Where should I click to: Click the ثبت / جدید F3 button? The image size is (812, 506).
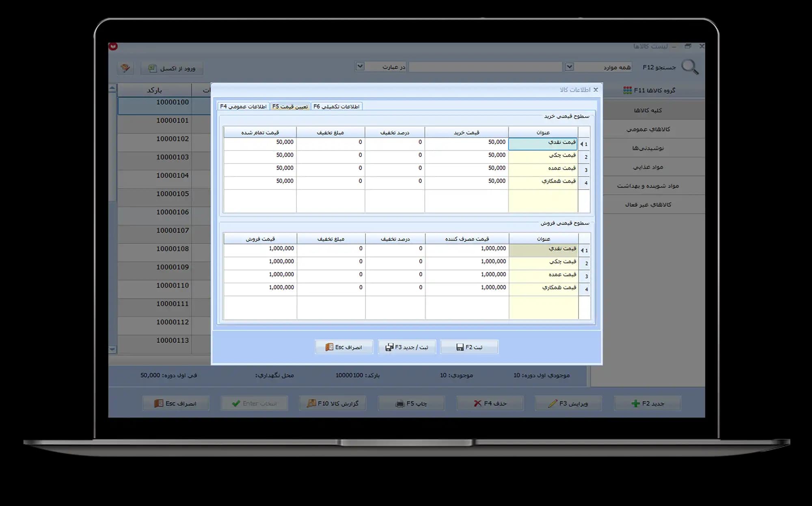[407, 347]
